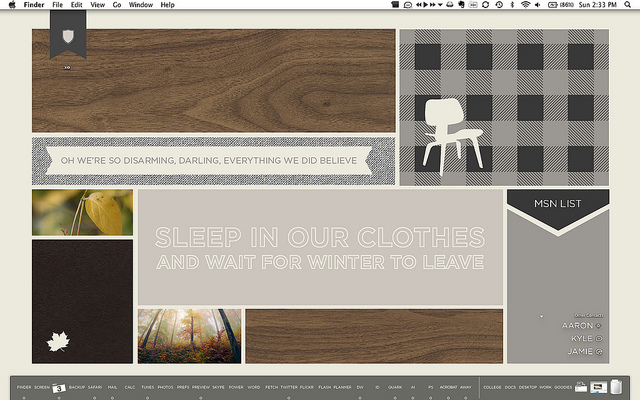Screen dimensions: 640x400
Task: Open the Trash in the dock
Action: pos(616,387)
